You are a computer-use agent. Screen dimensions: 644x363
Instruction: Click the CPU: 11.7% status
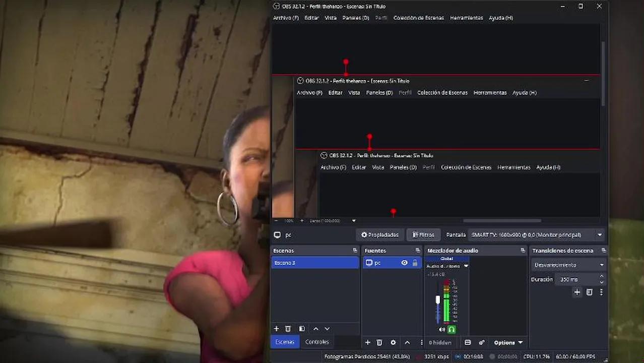tap(537, 357)
